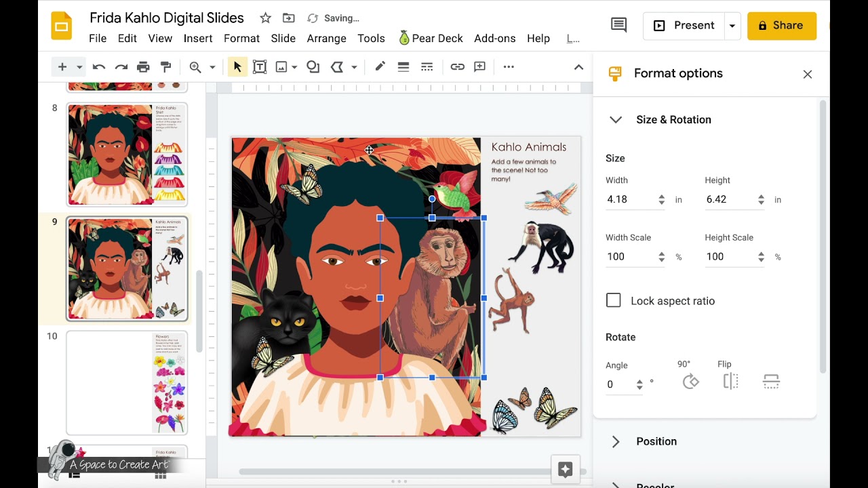Image resolution: width=868 pixels, height=488 pixels.
Task: Hide the menus with the up chevron
Action: 578,66
